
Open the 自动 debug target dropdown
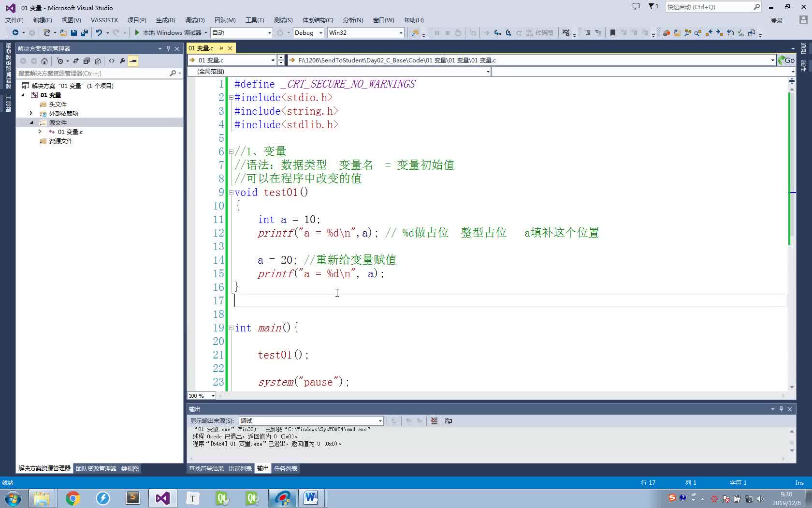tap(269, 32)
